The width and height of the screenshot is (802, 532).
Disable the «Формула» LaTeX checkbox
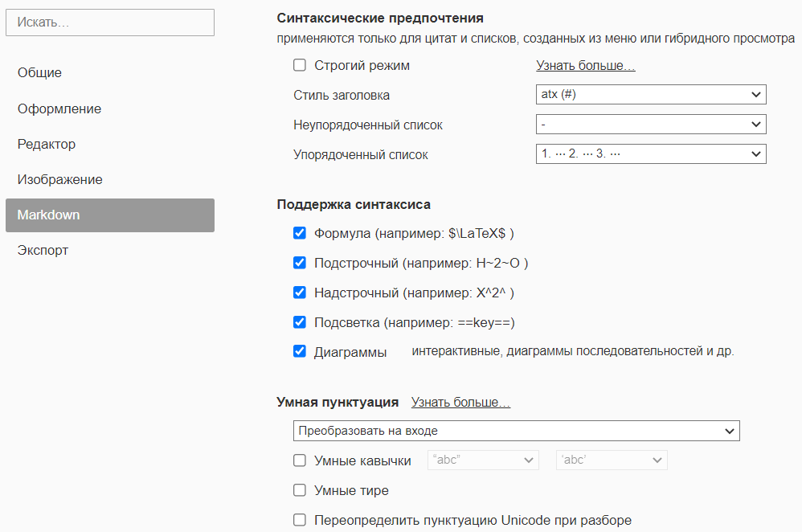pos(300,234)
